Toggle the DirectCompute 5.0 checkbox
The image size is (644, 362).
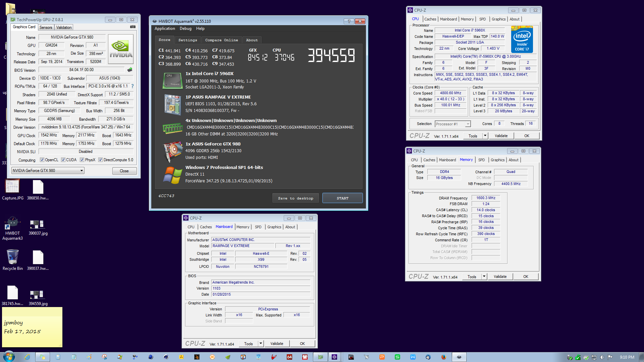(x=100, y=160)
